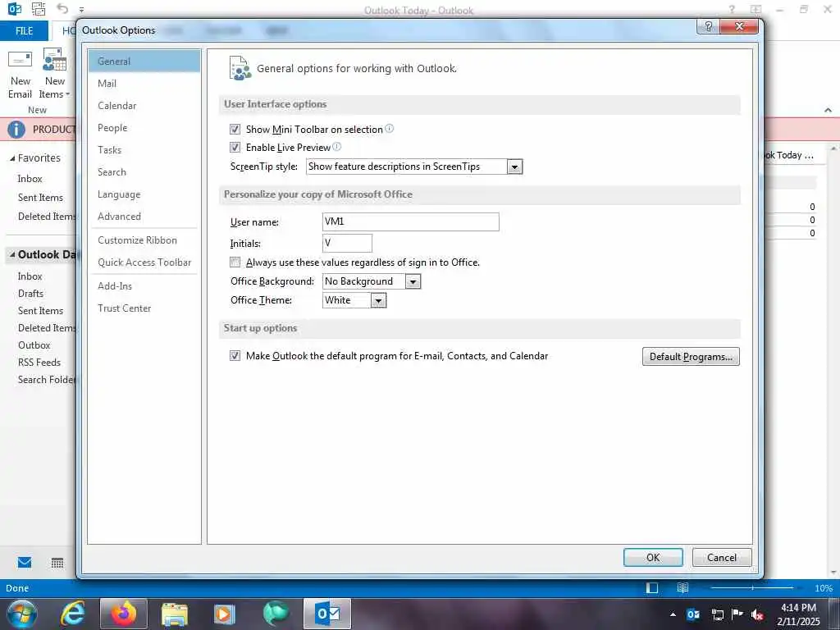The height and width of the screenshot is (630, 840).
Task: Click the New Email icon in Outlook ribbon
Action: click(x=20, y=59)
